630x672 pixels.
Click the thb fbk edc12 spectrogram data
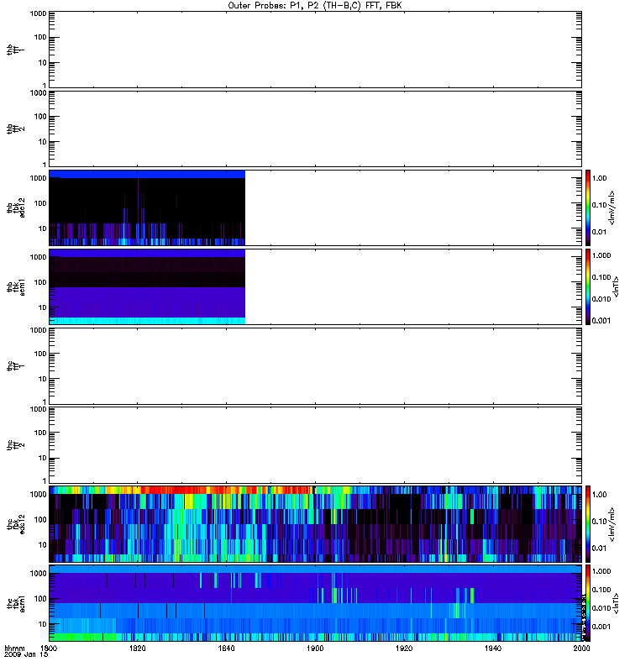click(147, 207)
